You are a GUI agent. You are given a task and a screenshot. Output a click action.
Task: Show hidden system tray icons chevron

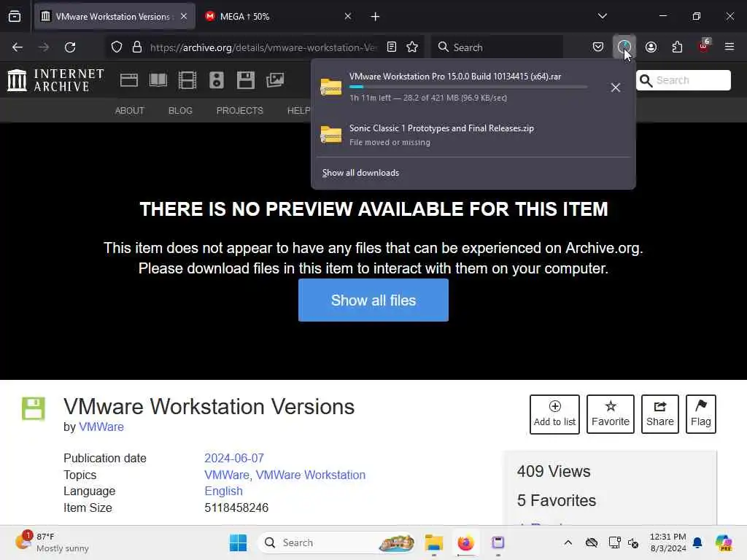coord(568,542)
